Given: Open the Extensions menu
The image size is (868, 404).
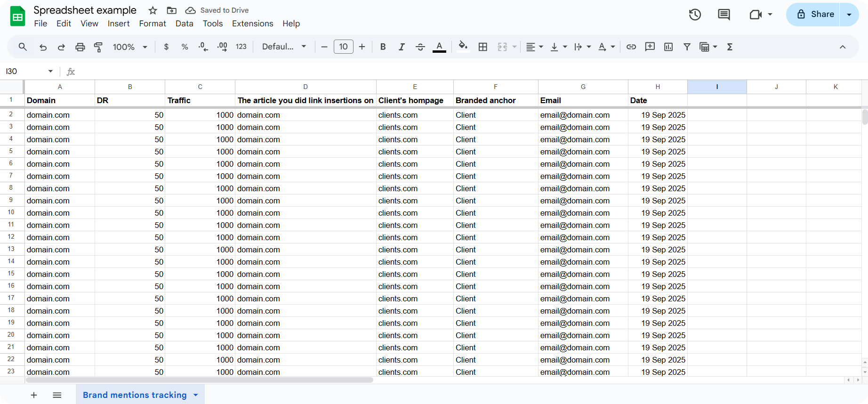Looking at the screenshot, I should pyautogui.click(x=252, y=24).
